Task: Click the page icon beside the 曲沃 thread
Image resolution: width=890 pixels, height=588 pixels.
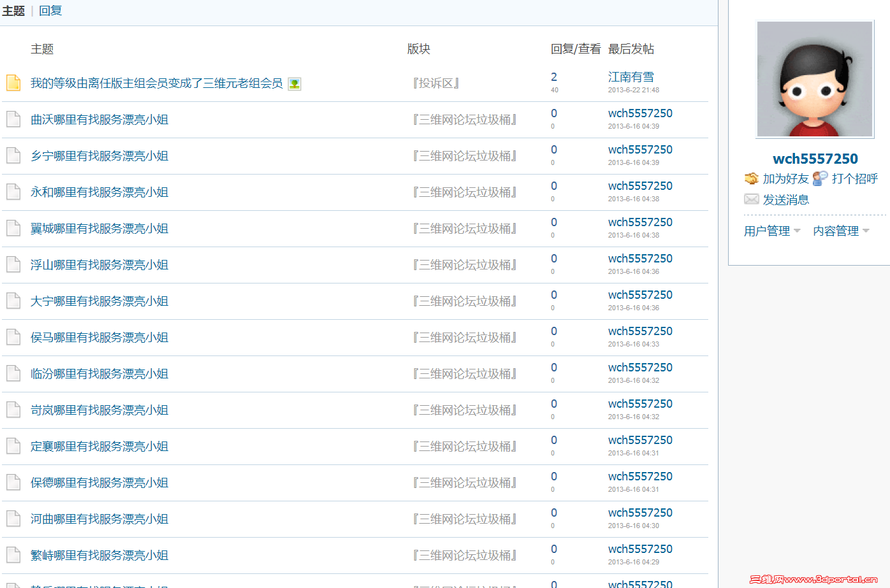Action: 13,120
